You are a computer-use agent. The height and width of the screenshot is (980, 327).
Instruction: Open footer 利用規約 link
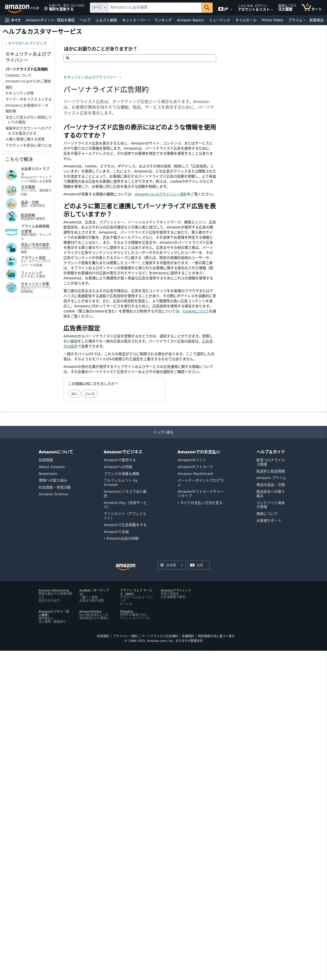103,636
